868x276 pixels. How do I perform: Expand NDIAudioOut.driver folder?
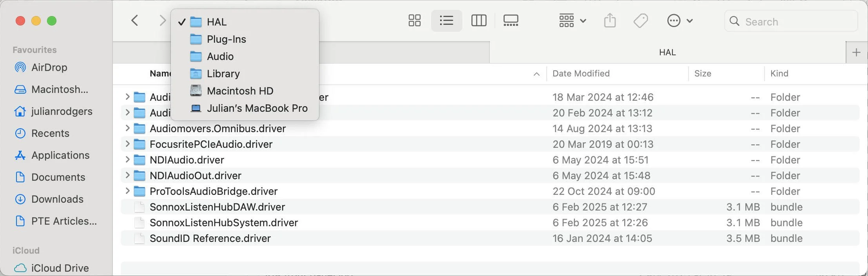127,175
